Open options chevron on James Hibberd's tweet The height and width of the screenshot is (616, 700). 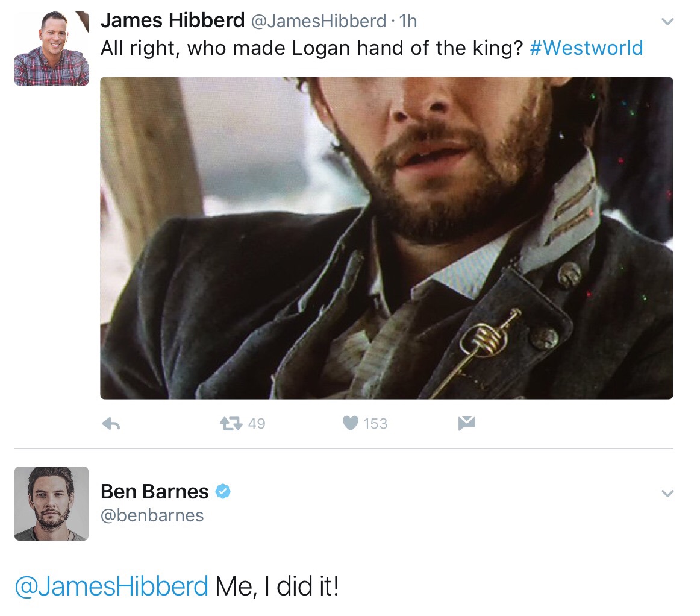pyautogui.click(x=666, y=22)
